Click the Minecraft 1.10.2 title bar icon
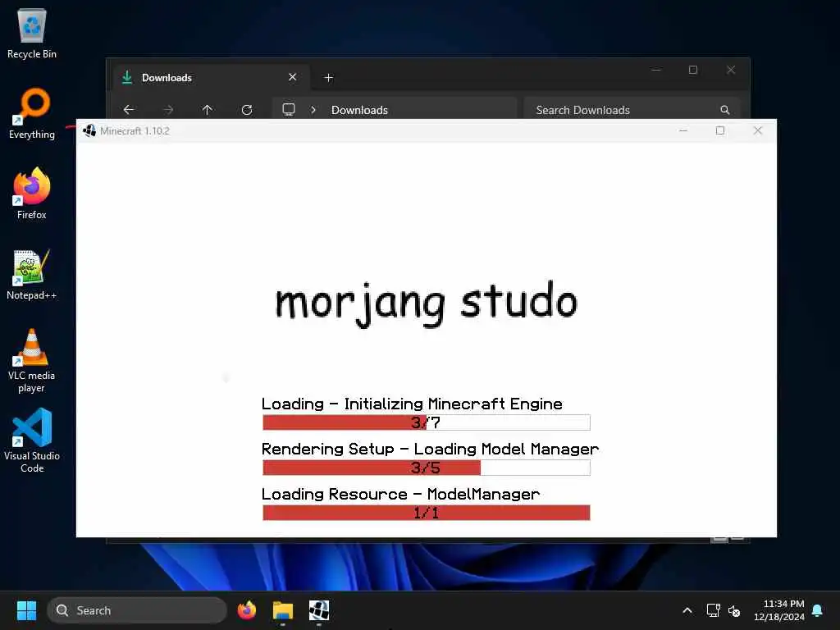 click(89, 130)
